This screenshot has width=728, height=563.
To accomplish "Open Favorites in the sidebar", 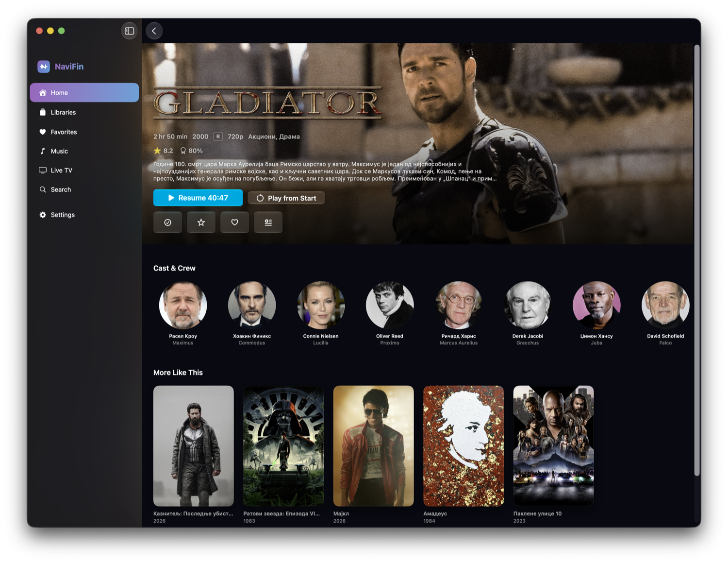I will (84, 132).
